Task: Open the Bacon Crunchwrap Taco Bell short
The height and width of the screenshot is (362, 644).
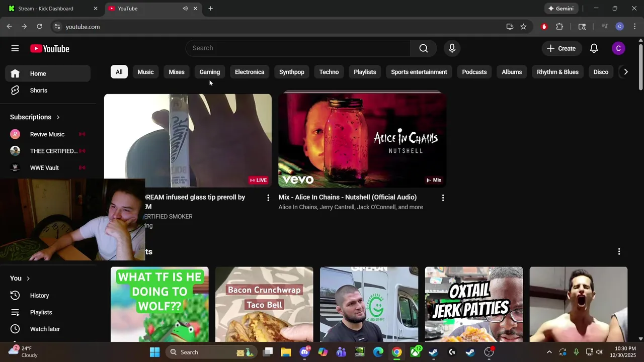Action: coord(264,304)
